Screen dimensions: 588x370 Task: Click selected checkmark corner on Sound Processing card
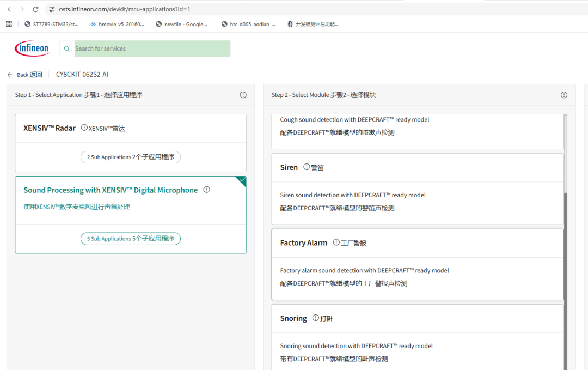click(242, 180)
